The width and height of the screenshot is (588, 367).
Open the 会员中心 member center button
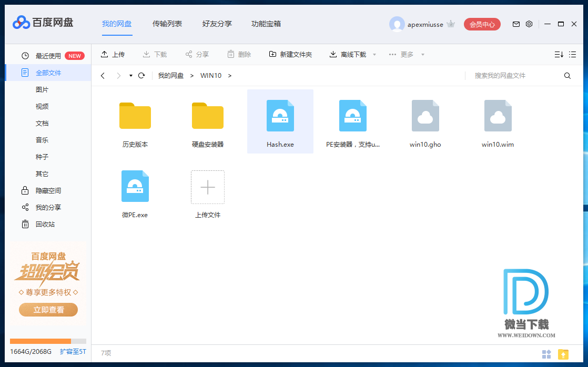(x=482, y=24)
